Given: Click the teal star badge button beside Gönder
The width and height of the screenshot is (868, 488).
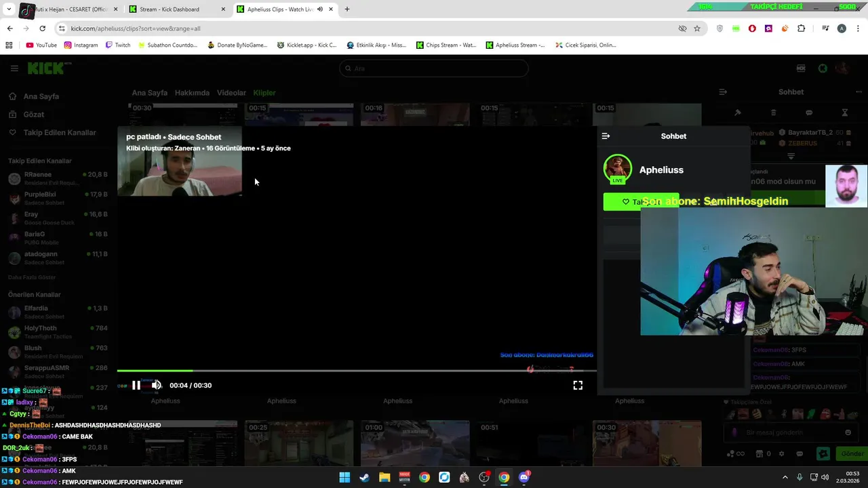Looking at the screenshot, I should point(823,453).
